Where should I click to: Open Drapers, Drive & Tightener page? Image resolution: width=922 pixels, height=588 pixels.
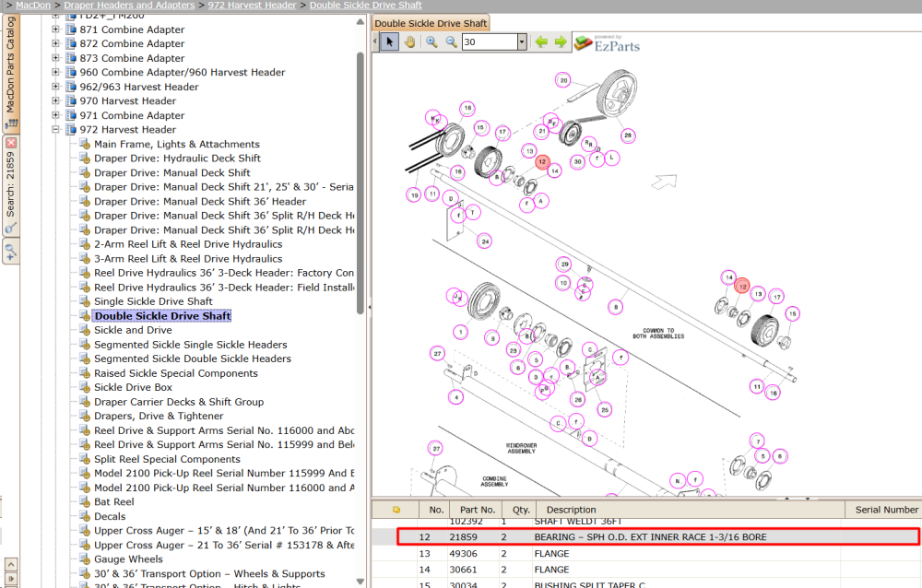tap(159, 417)
